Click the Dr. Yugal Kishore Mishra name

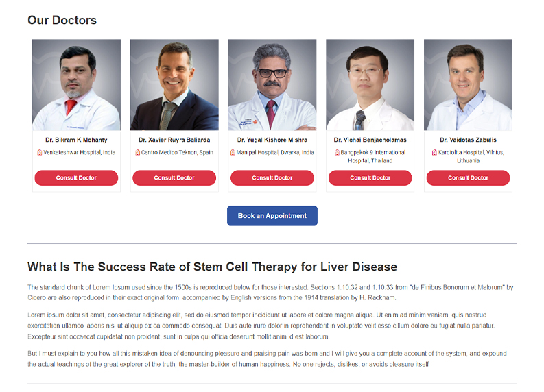[272, 140]
